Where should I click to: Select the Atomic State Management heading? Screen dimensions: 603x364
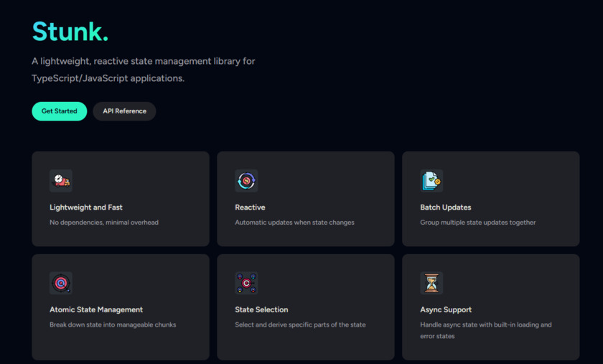pyautogui.click(x=96, y=310)
